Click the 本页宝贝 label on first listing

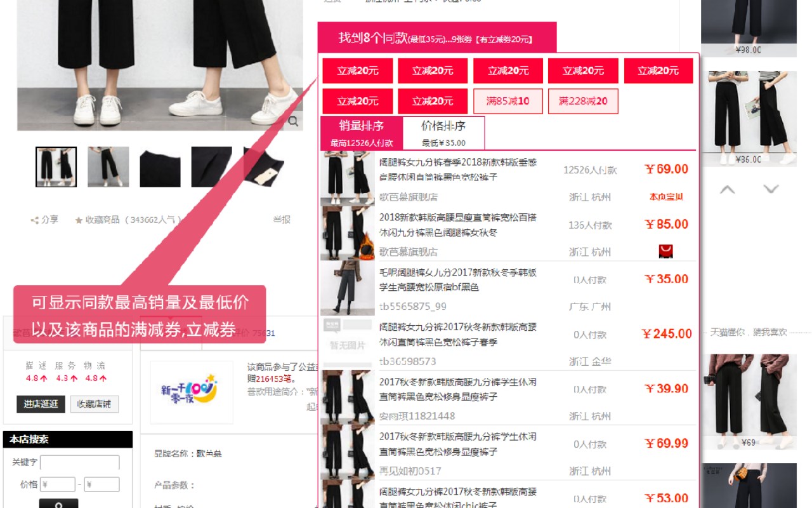[x=666, y=197]
